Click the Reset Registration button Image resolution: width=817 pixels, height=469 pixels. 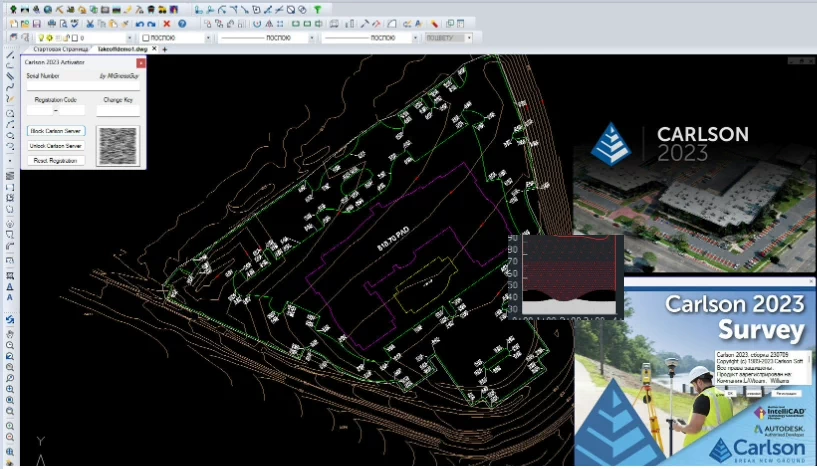56,161
